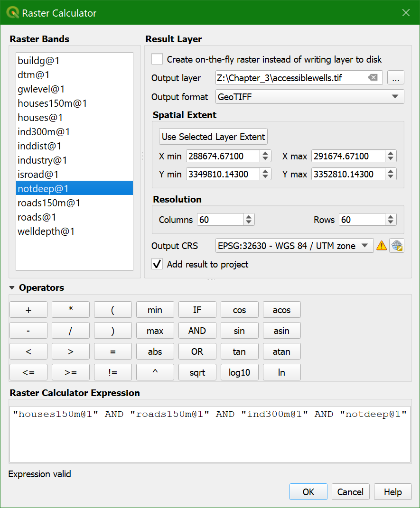Click the less-than operator button

[x=28, y=351]
